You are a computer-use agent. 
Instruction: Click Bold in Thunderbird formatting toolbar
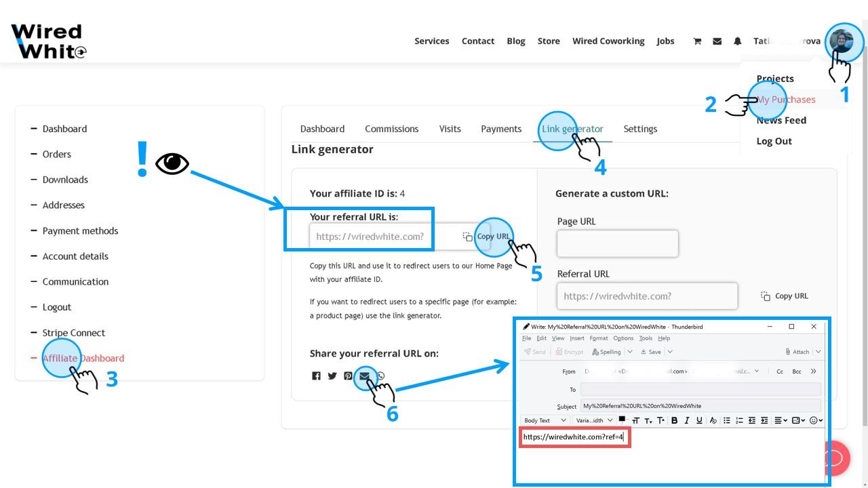674,420
